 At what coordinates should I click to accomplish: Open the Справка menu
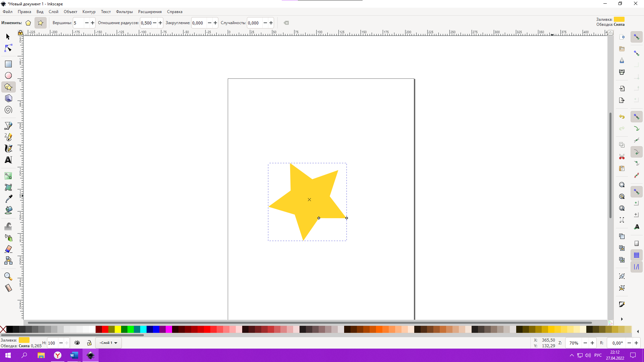click(175, 12)
